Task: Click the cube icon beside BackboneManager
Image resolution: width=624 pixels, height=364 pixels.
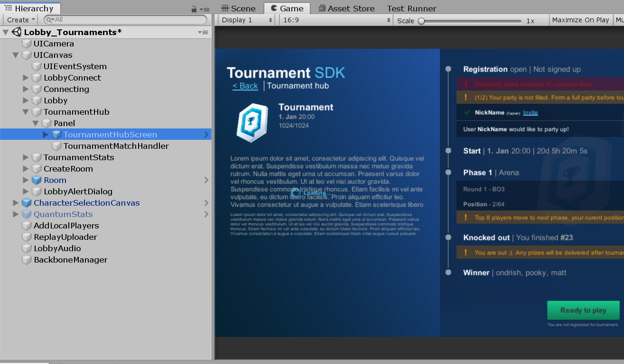Action: [27, 260]
